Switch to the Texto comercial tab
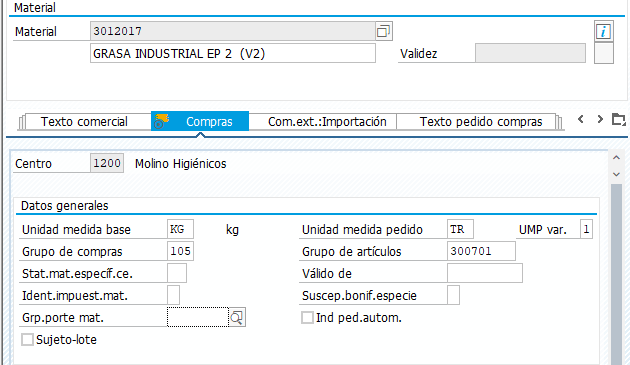 point(84,122)
